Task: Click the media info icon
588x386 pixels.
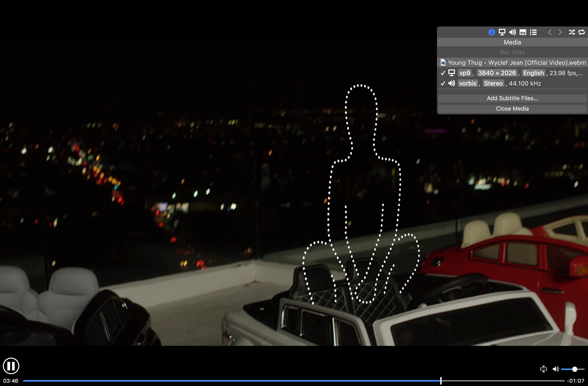Action: point(492,32)
